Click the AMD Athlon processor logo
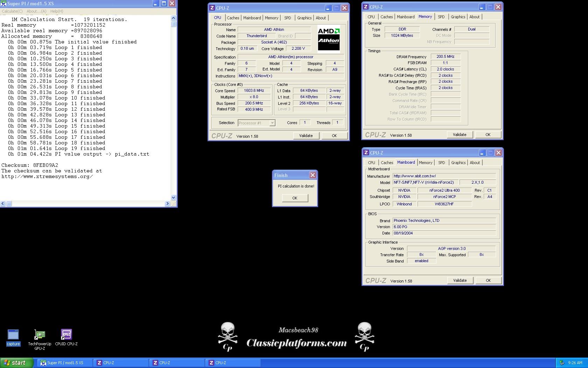The width and height of the screenshot is (588, 368). (x=329, y=39)
